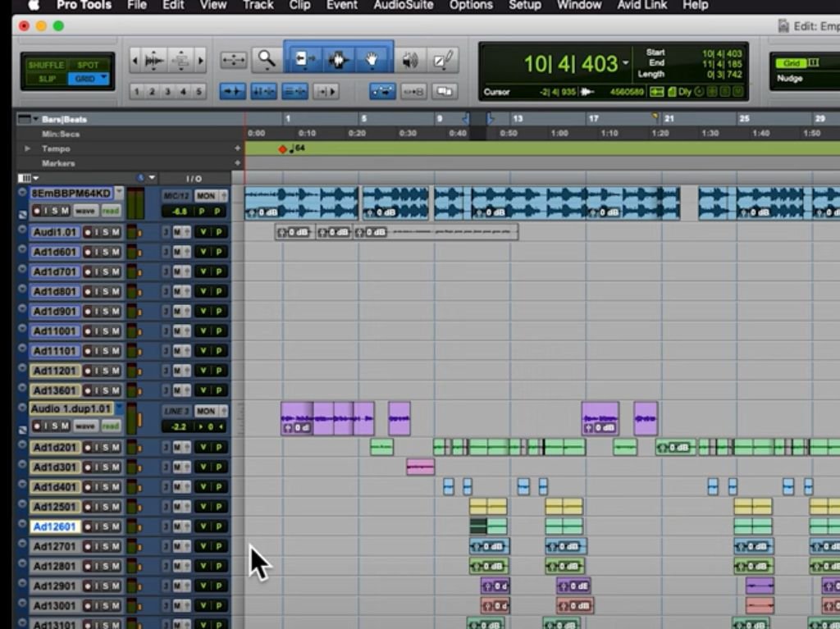Click the Mirrored MIDI Editing icon
Screen dimensions: 840x629
tap(413, 92)
